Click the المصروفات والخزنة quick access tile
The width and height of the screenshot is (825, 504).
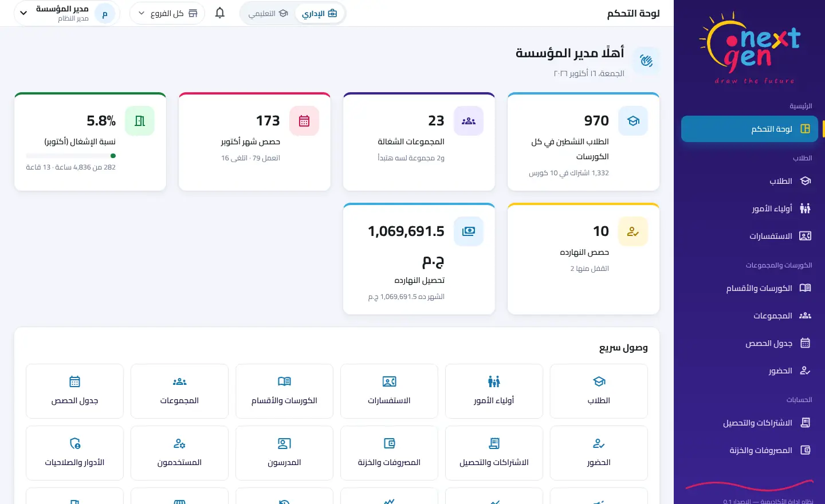point(389,453)
